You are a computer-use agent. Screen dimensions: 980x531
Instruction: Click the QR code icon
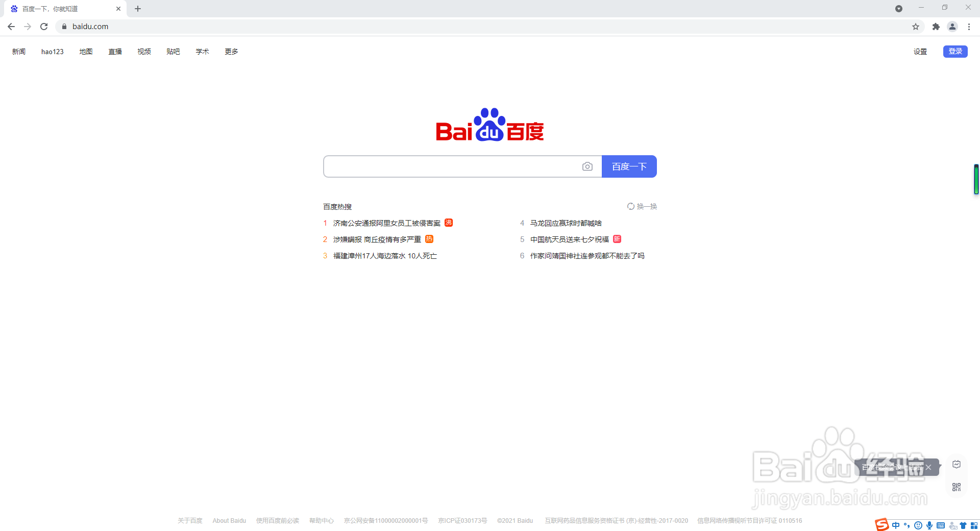957,487
